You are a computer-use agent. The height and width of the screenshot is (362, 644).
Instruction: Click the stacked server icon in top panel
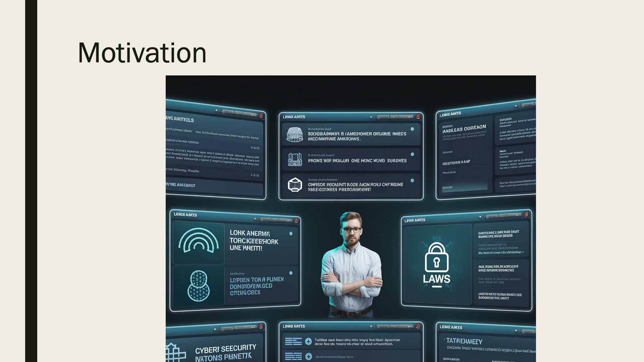tap(294, 134)
